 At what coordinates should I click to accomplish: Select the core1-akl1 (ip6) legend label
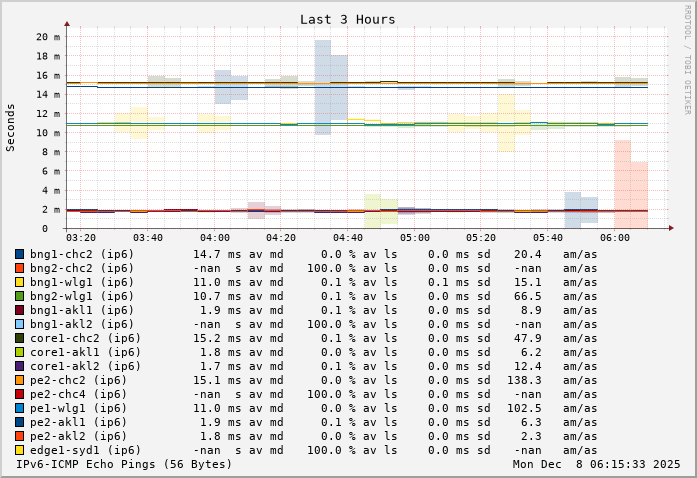click(85, 352)
